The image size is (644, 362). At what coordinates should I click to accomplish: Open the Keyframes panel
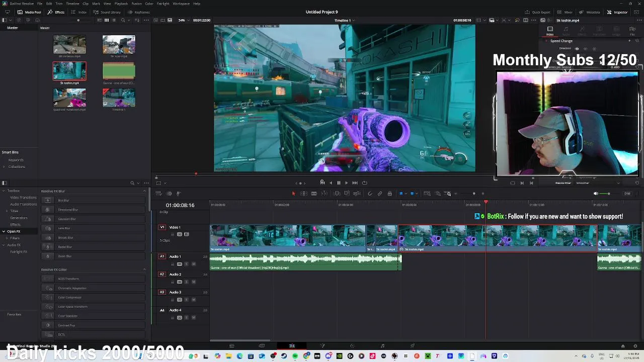click(x=139, y=12)
